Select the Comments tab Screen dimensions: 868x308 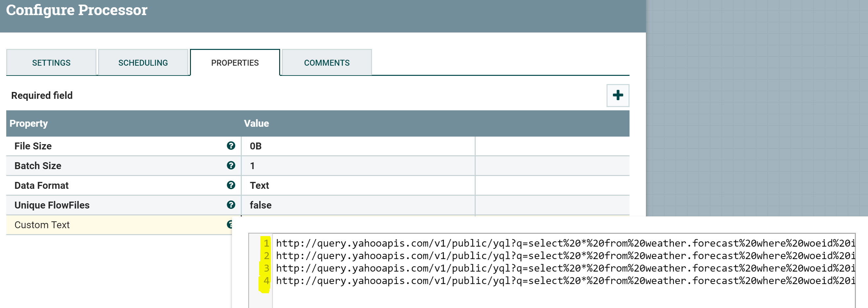pos(326,62)
